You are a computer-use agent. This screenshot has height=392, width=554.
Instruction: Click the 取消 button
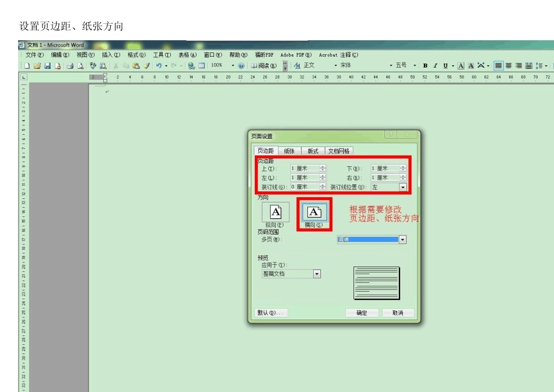pos(398,313)
